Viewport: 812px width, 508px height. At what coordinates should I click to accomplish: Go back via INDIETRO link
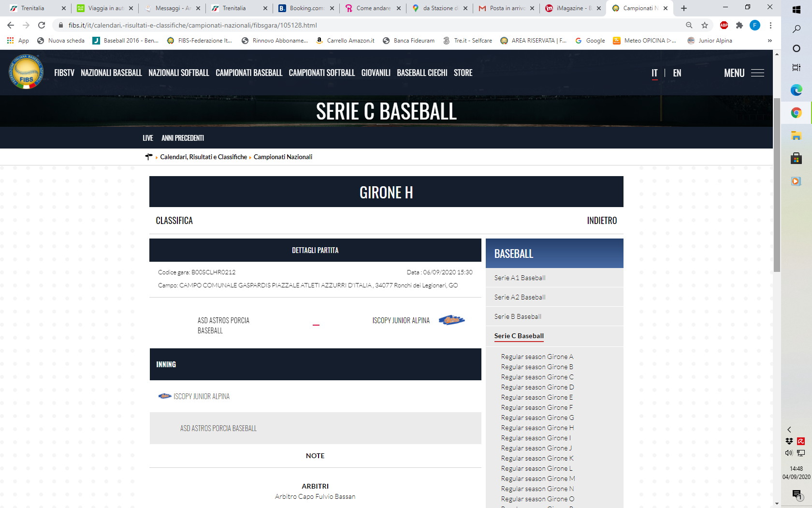click(602, 221)
